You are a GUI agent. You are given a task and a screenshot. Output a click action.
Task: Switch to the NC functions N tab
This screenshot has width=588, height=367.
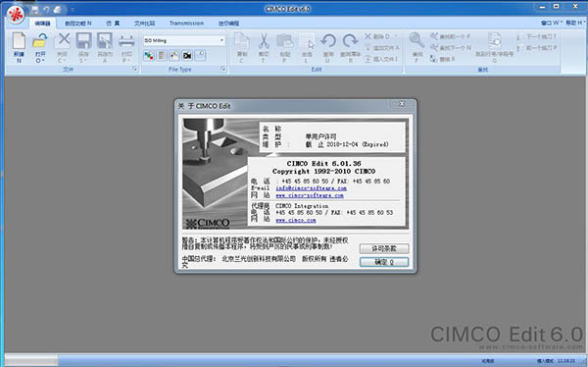[x=78, y=24]
